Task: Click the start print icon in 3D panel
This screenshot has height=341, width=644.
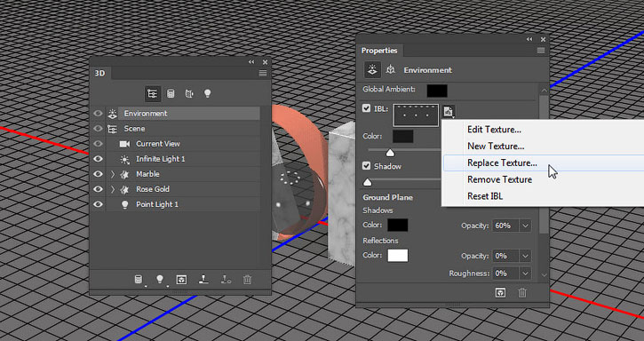Action: pos(203,280)
